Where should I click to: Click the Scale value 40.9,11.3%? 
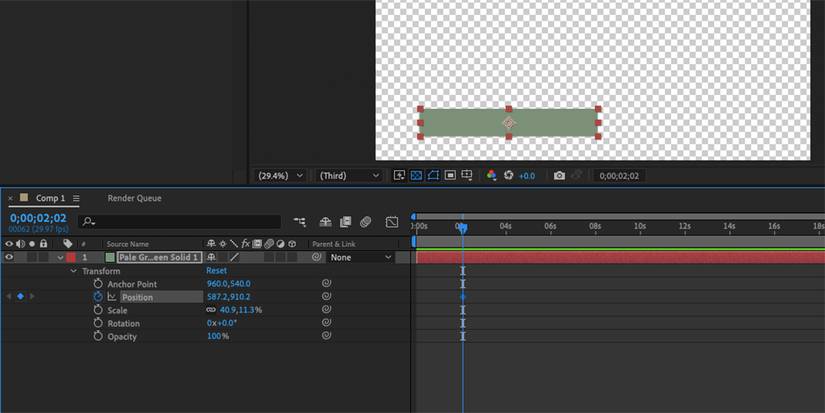[240, 310]
